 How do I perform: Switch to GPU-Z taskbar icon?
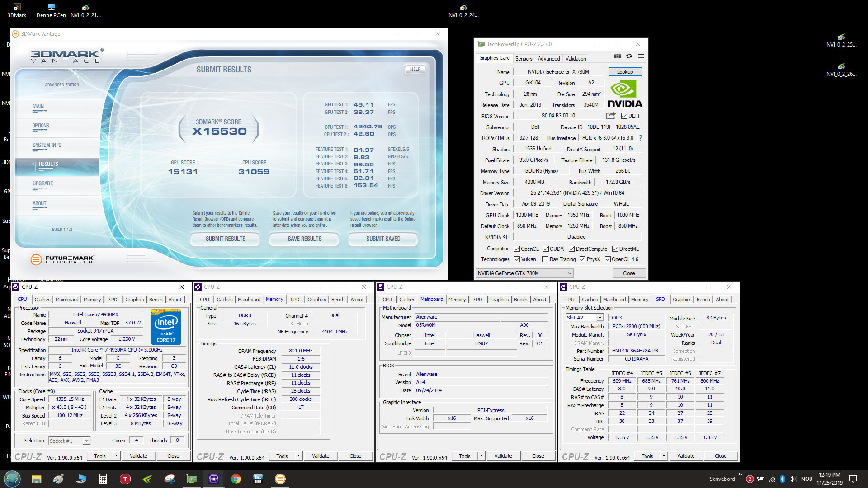coord(192,479)
